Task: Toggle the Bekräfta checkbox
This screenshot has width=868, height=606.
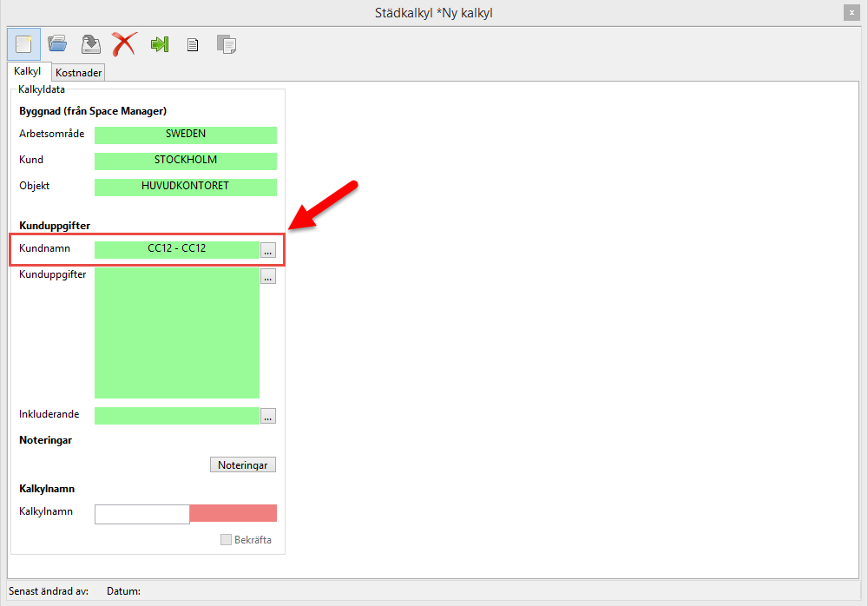Action: (227, 540)
